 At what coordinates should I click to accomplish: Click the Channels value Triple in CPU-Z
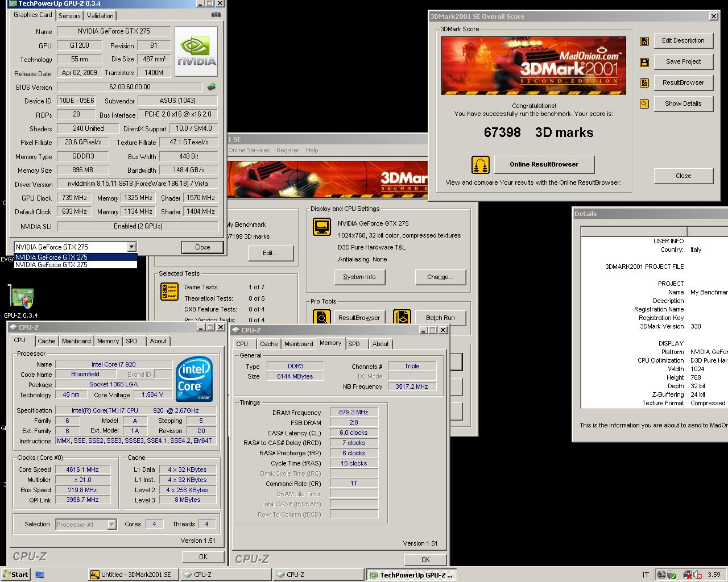pyautogui.click(x=412, y=367)
